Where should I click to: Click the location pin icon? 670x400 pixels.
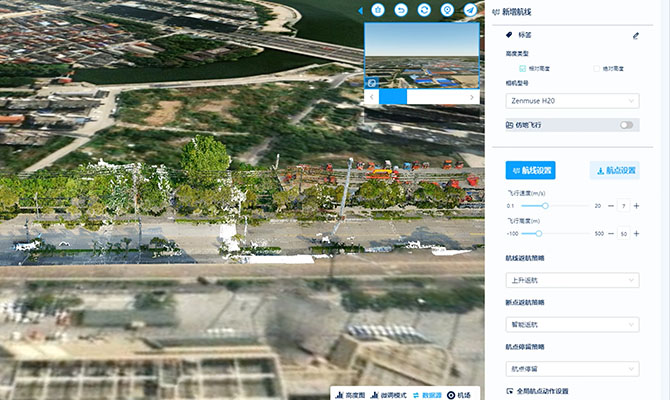click(x=447, y=10)
